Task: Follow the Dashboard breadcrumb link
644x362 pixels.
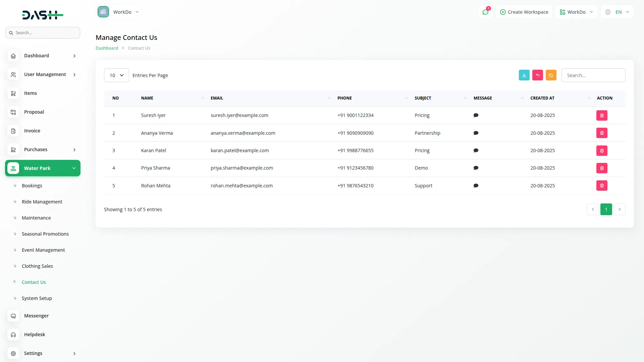Action: 107,48
